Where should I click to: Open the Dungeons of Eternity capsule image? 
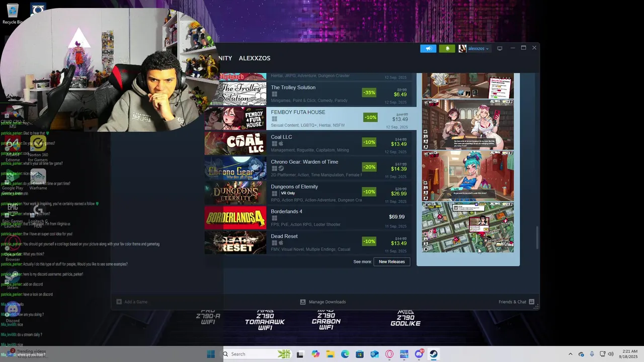235,193
